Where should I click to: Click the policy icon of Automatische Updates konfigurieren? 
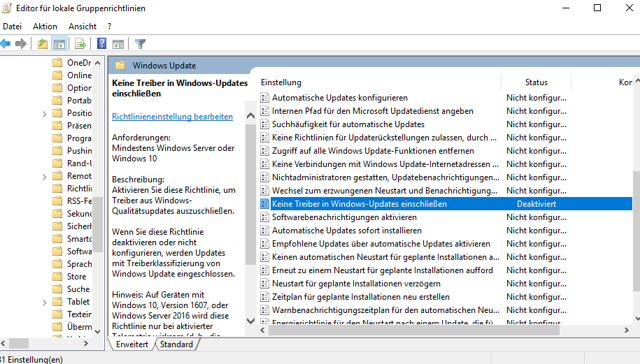click(265, 98)
